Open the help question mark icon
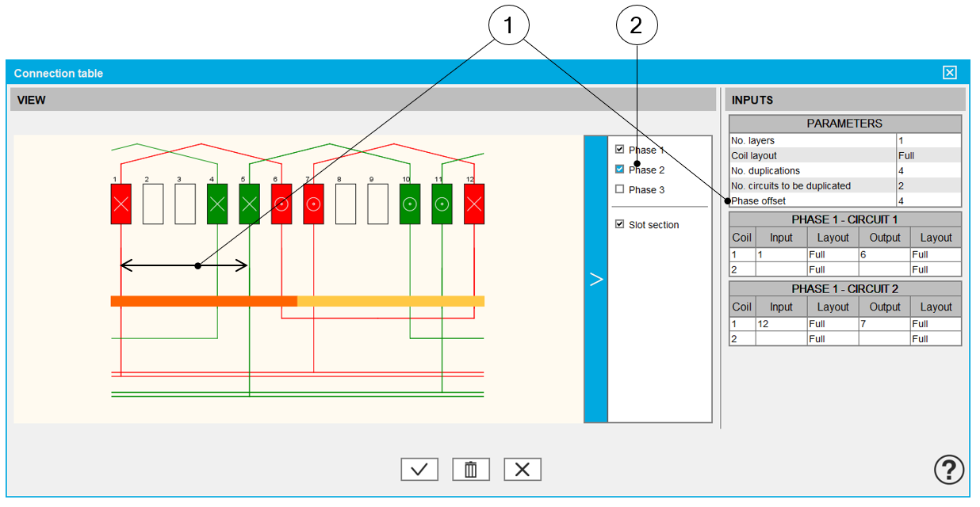This screenshot has height=507, width=980. (x=949, y=471)
